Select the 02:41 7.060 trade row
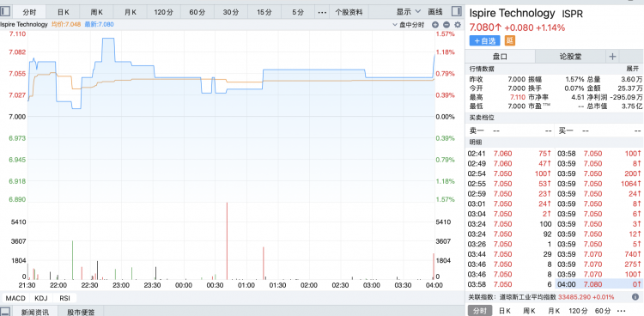Viewport: 644px width, 316px height. point(510,153)
